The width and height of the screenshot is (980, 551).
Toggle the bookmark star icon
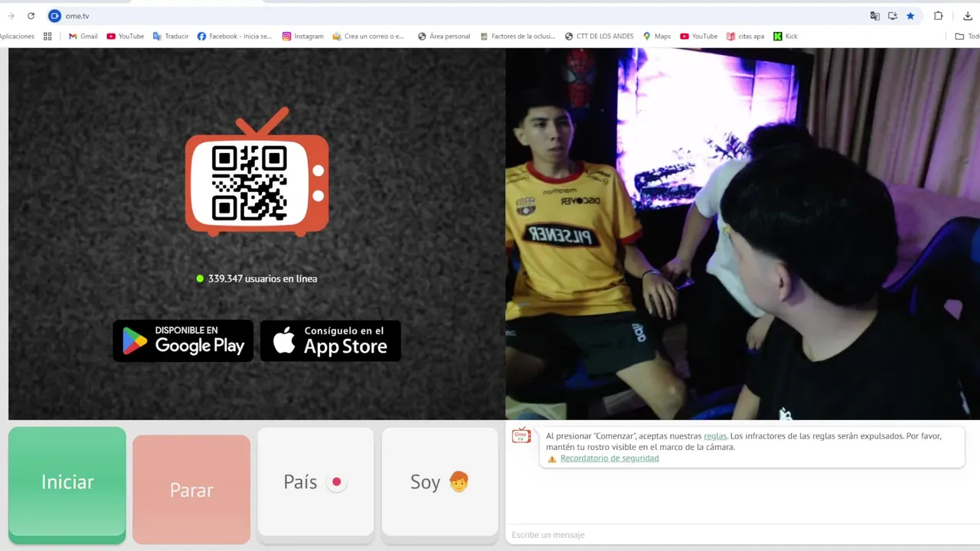[x=910, y=15]
